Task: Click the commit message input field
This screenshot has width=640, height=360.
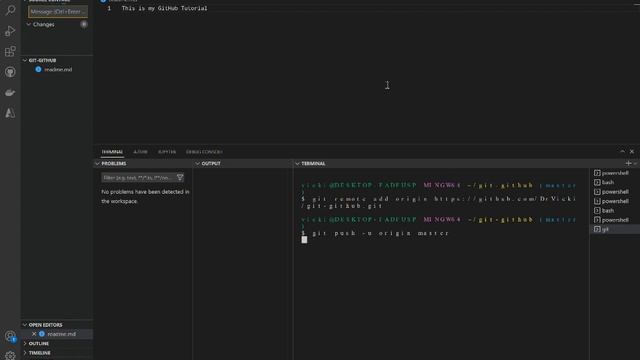Action: click(58, 12)
